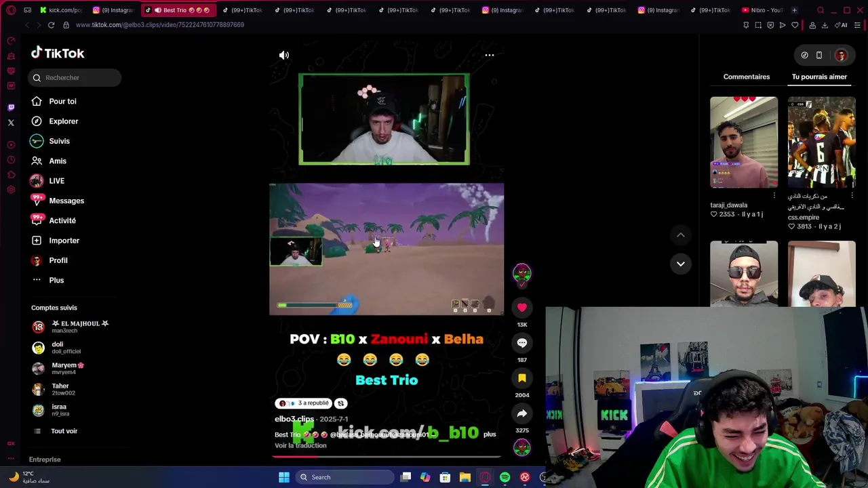Viewport: 868px width, 488px height.
Task: Go to the next video with down chevron
Action: pyautogui.click(x=680, y=264)
